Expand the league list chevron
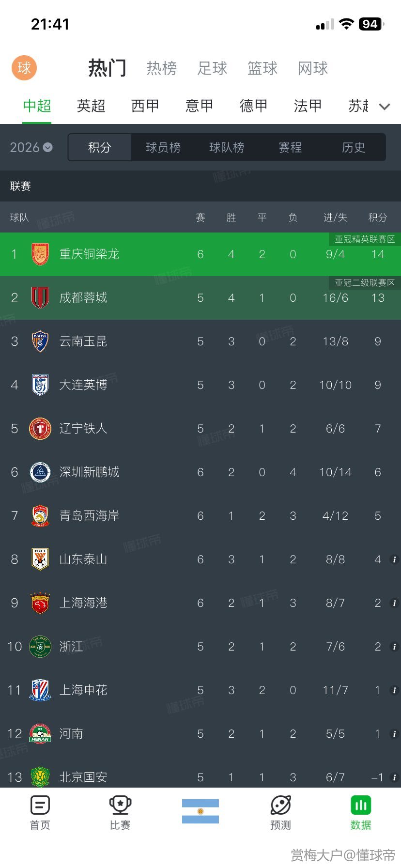 pyautogui.click(x=385, y=107)
